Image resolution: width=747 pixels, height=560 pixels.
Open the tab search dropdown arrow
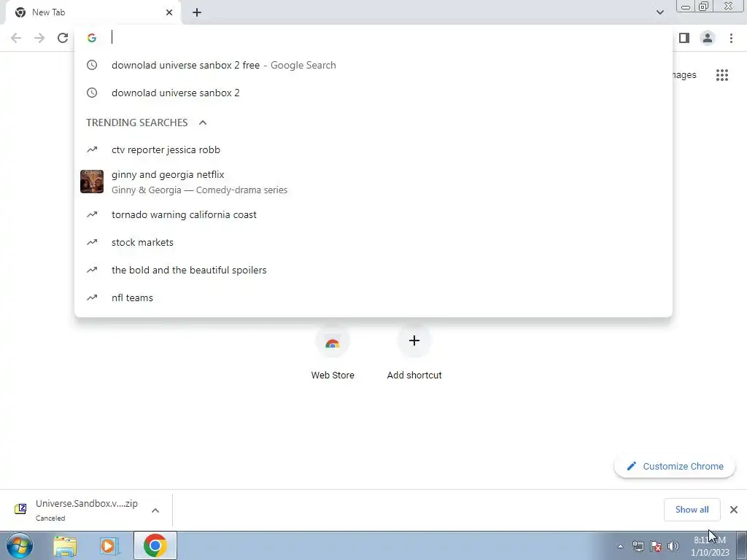[659, 12]
